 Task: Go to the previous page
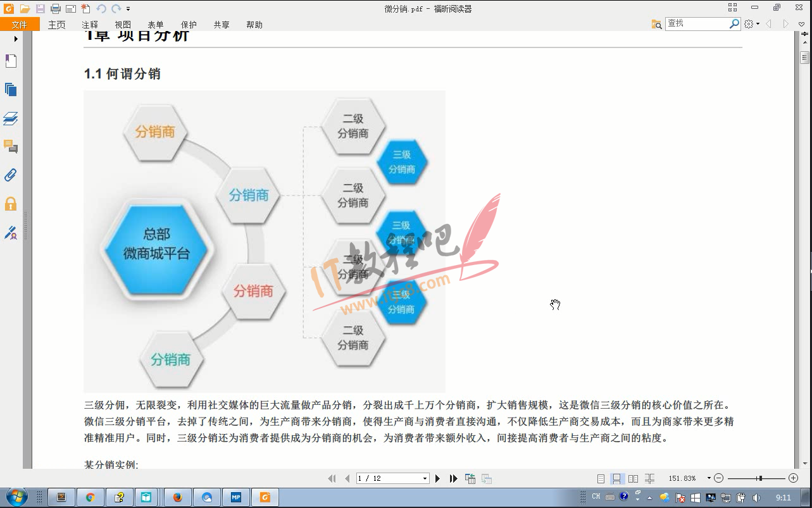point(347,479)
